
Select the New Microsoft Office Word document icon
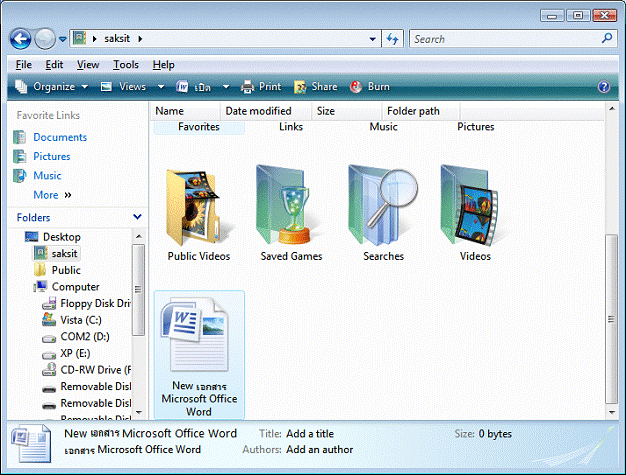click(x=196, y=334)
